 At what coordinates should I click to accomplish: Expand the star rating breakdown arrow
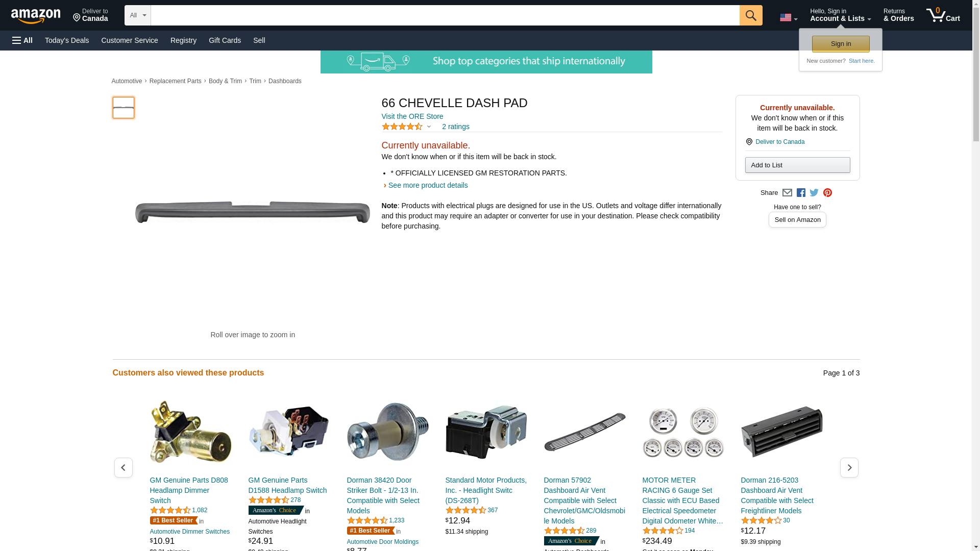click(429, 127)
